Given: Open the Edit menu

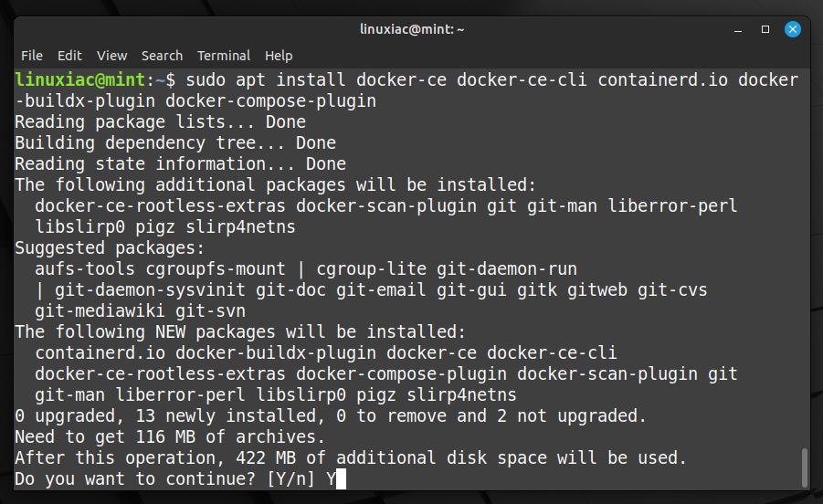Looking at the screenshot, I should coord(69,56).
